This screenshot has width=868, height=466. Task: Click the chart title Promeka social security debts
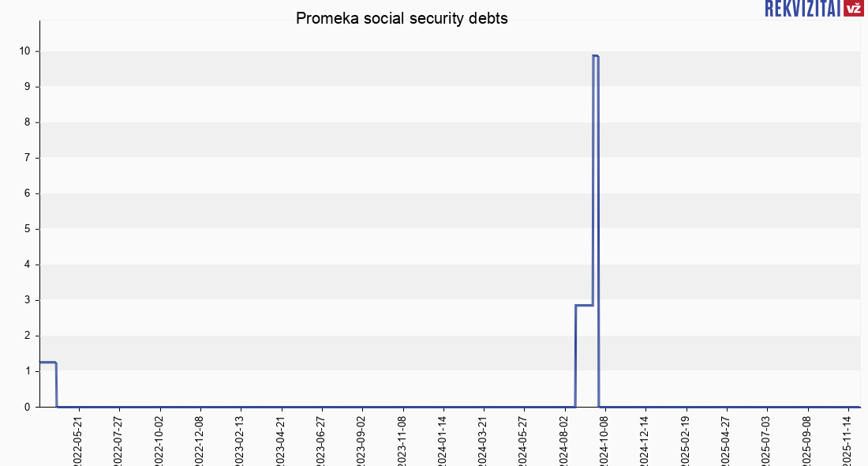coord(402,18)
